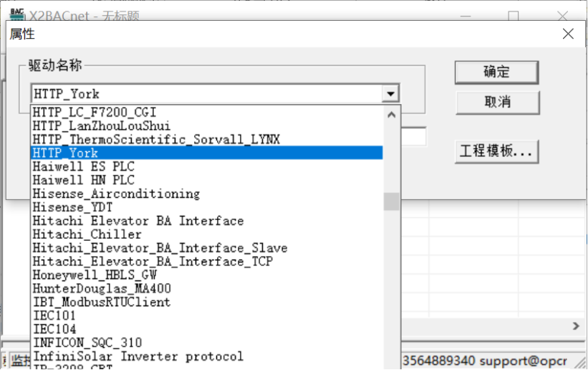This screenshot has width=588, height=370.
Task: Select Honeywell_HBLS_GW driver
Action: tap(207, 275)
